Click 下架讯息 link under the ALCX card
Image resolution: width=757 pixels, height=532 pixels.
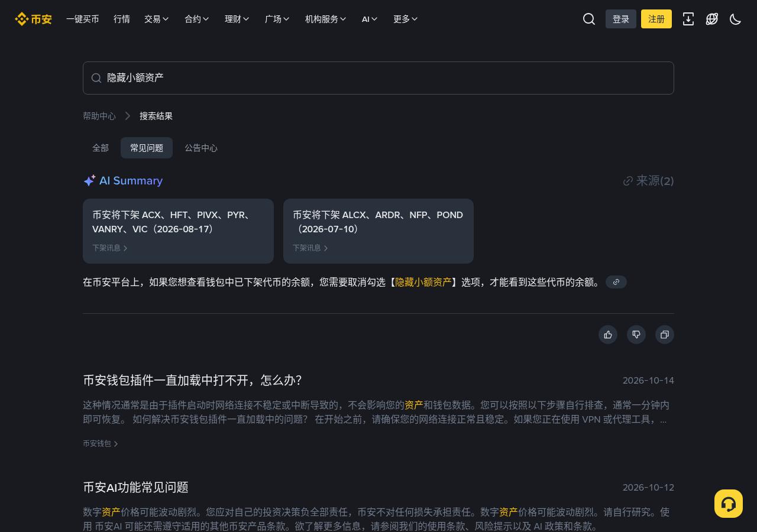pos(310,248)
